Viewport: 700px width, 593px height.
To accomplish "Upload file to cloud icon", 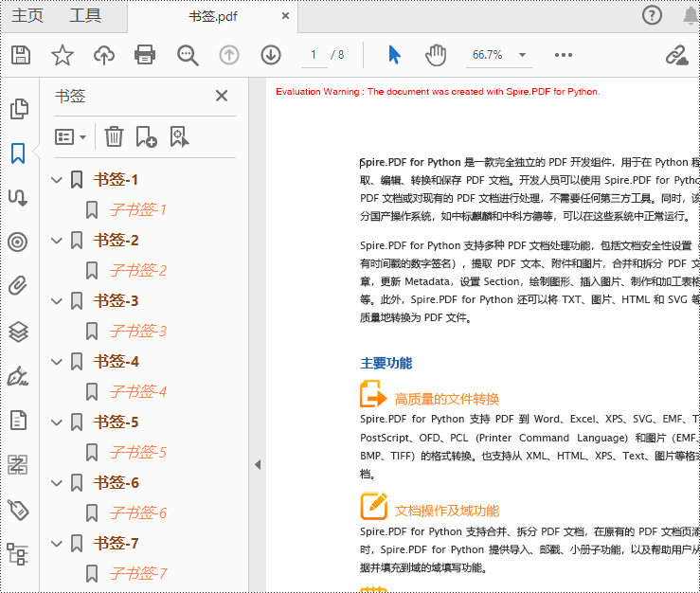I will pyautogui.click(x=103, y=55).
